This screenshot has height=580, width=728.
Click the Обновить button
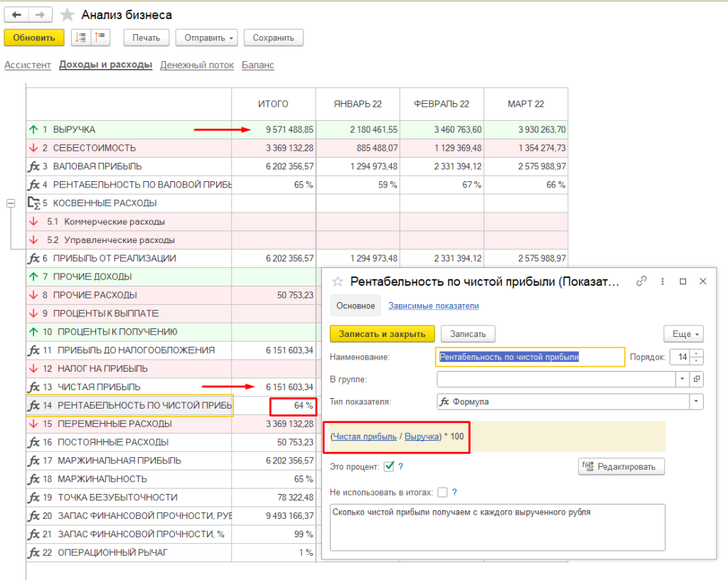pos(34,38)
